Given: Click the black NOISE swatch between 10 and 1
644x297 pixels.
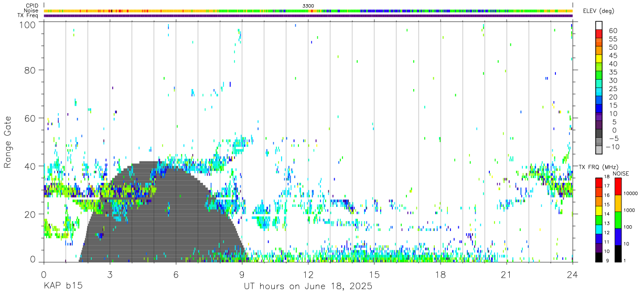Looking at the screenshot, I should (x=618, y=252).
